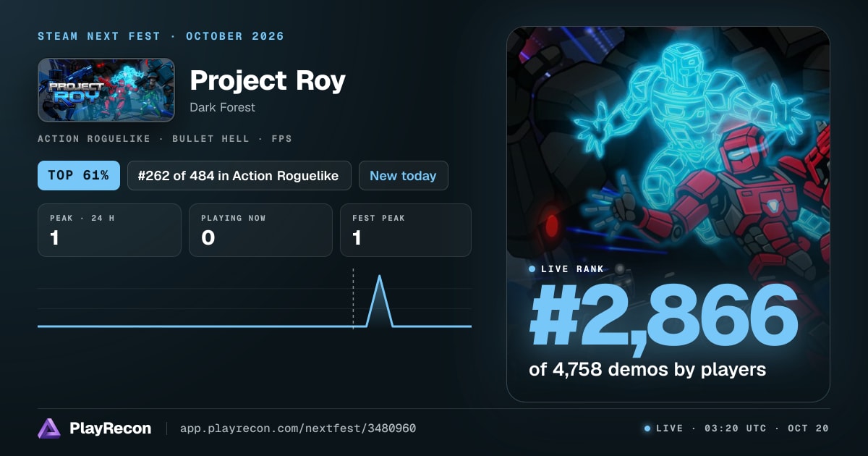Click the Project Roy title

[x=268, y=80]
